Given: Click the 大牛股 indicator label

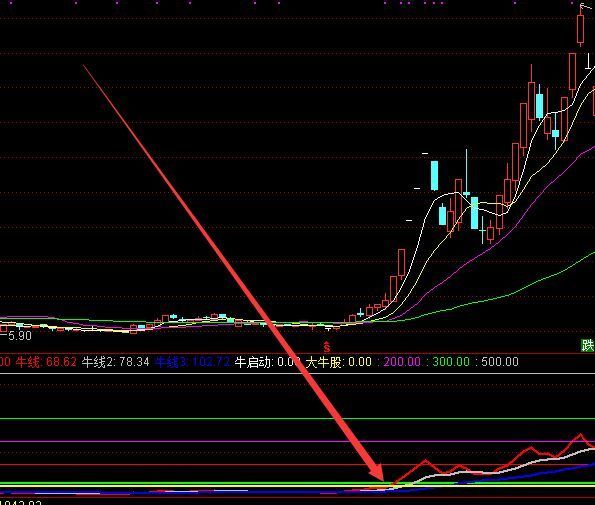Looking at the screenshot, I should (338, 362).
